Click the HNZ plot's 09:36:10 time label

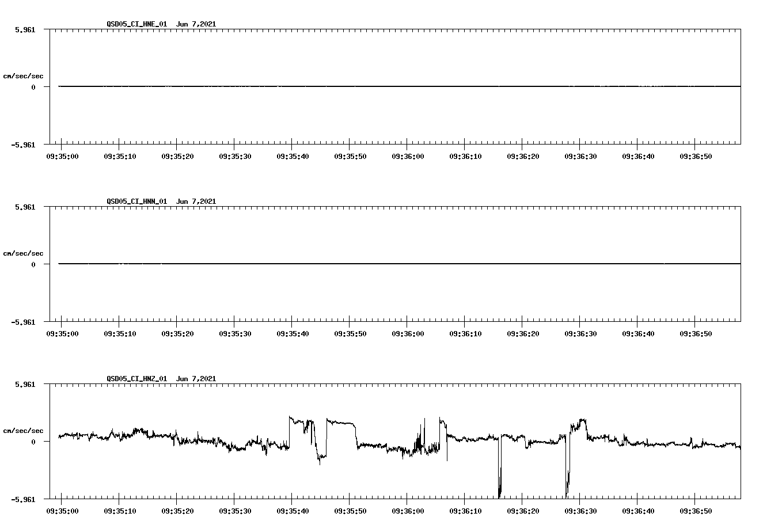point(465,511)
